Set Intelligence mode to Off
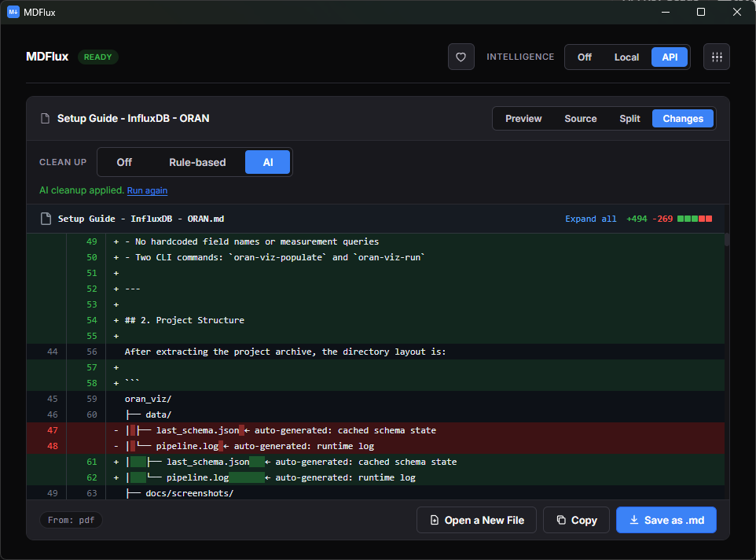Viewport: 756px width, 560px height. (585, 57)
